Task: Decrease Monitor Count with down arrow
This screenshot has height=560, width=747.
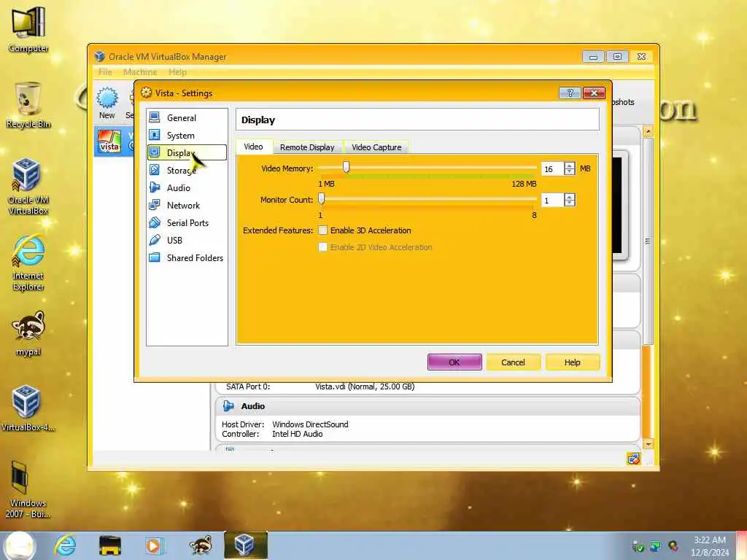Action: [570, 203]
